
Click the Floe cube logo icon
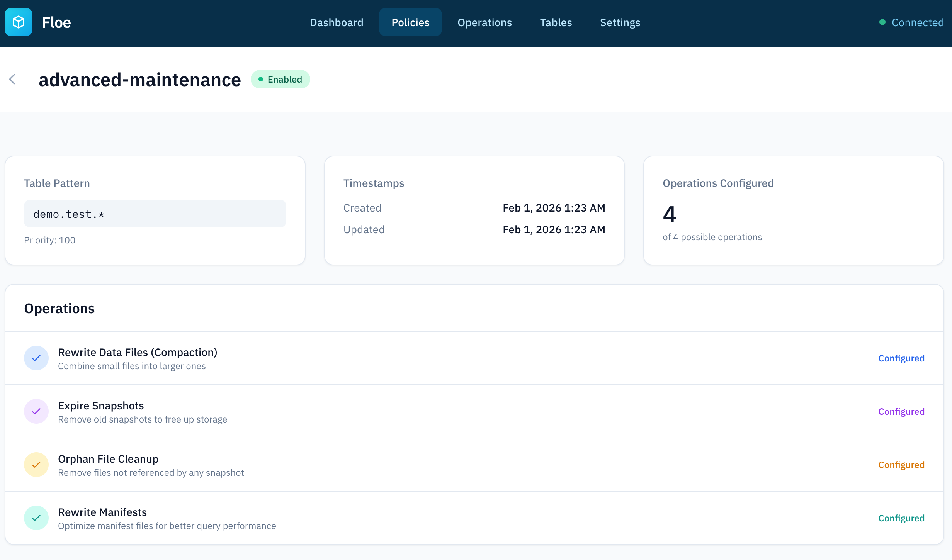[x=19, y=22]
